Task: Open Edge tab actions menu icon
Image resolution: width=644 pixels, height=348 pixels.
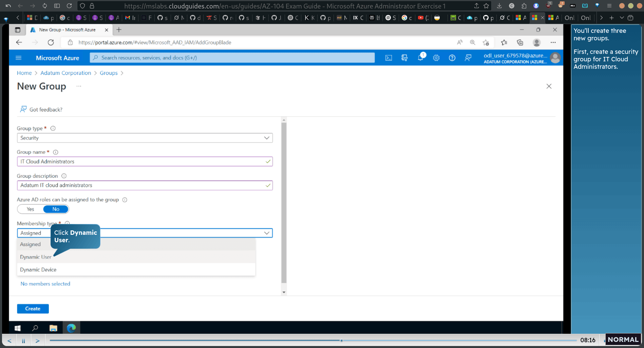Action: point(18,30)
